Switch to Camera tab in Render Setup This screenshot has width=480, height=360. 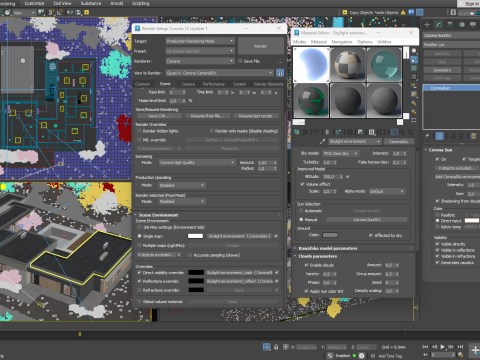point(188,84)
